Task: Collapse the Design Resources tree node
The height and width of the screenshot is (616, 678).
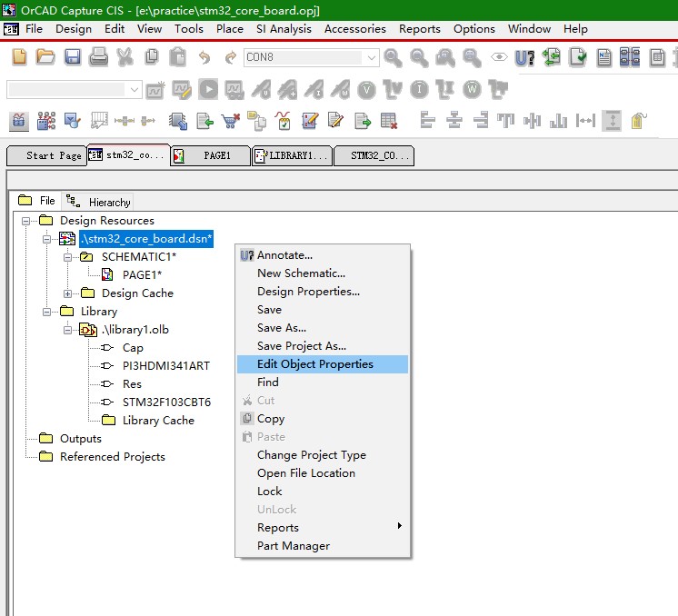Action: (x=26, y=221)
